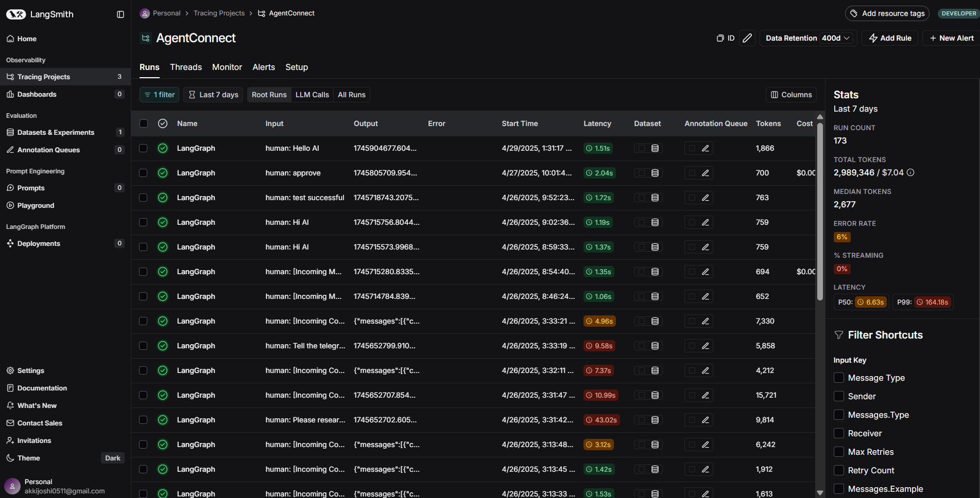This screenshot has width=980, height=498.
Task: Annotate the 1,912 tokens run
Action: click(x=706, y=469)
